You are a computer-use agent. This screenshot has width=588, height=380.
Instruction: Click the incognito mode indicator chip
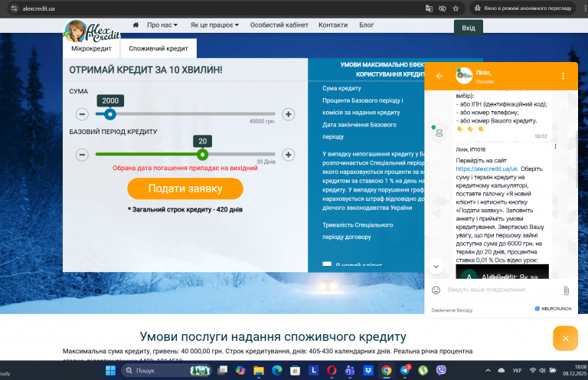[x=524, y=8]
